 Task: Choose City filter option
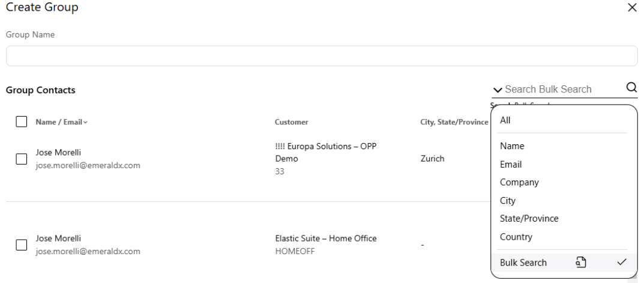pos(508,201)
